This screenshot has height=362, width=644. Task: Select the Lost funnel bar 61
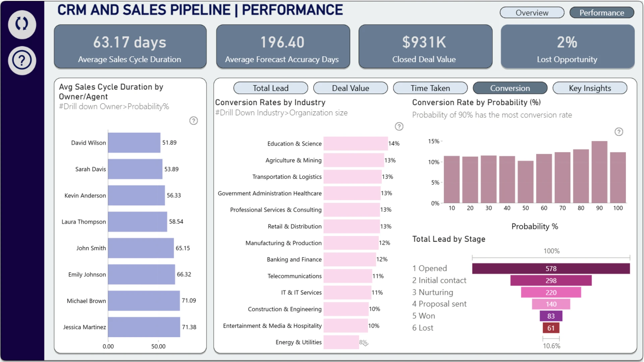[x=551, y=328]
